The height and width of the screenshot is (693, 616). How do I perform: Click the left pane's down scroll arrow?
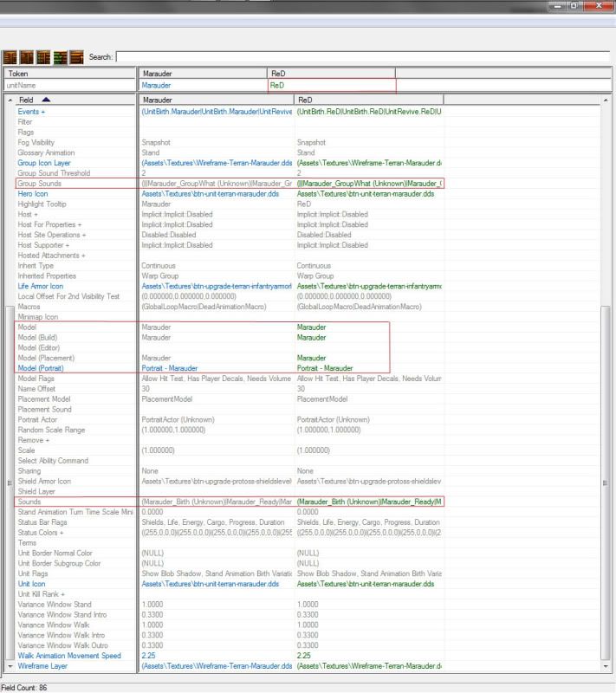(x=10, y=665)
